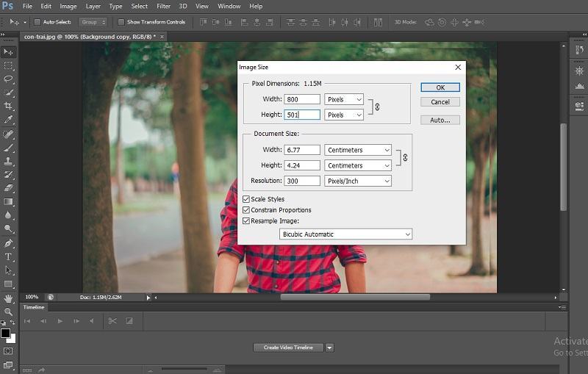Image resolution: width=588 pixels, height=374 pixels.
Task: Change screen mode icon at toolbox bottom
Action: 8,364
